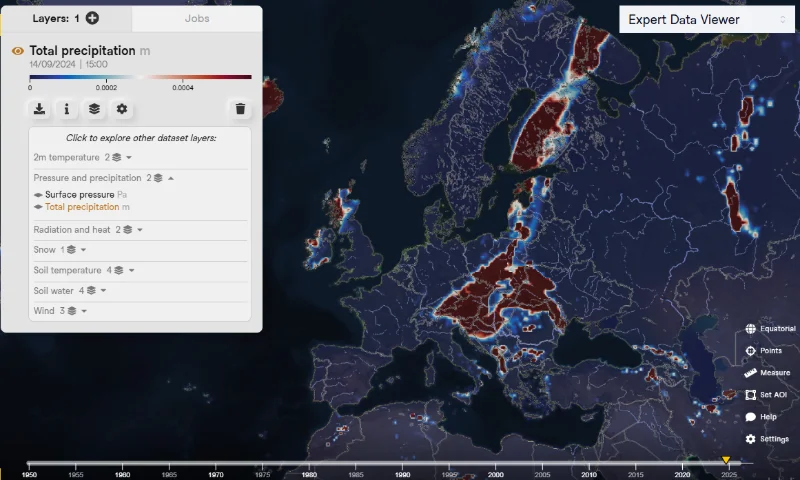Viewport: 800px width, 480px height.
Task: Click the Set AOI tool
Action: tap(751, 395)
